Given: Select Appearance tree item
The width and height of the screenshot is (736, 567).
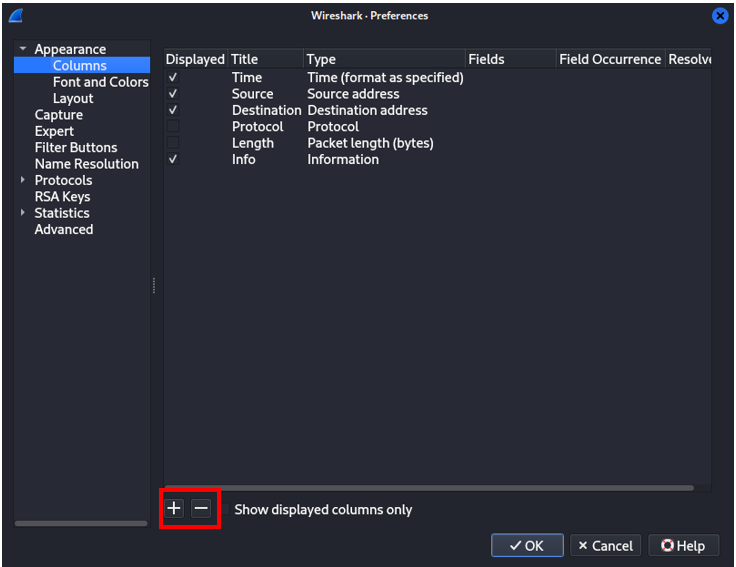Looking at the screenshot, I should (x=70, y=49).
